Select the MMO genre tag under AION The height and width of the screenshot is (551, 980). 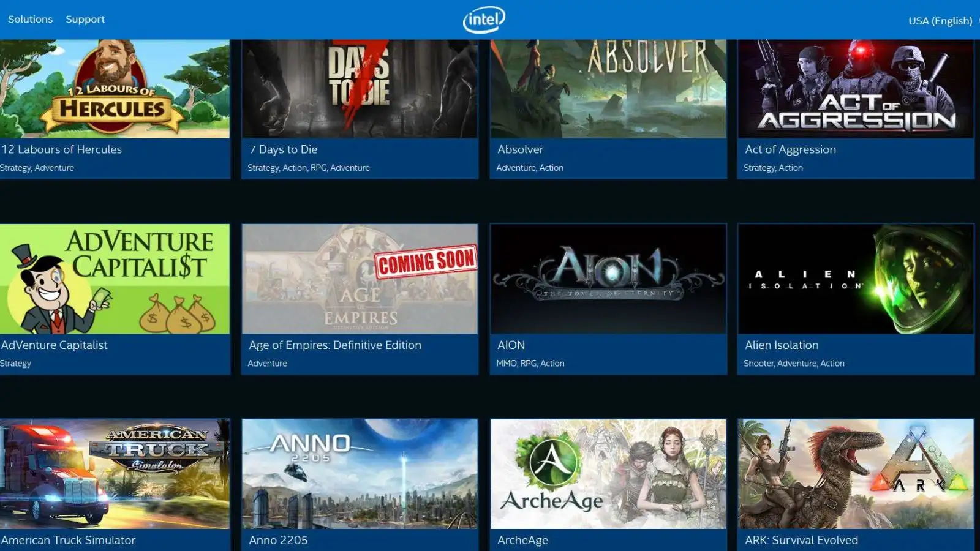point(505,363)
